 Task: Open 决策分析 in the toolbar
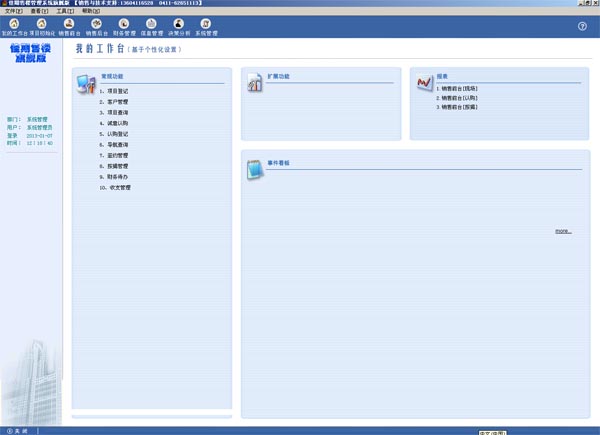click(x=179, y=28)
